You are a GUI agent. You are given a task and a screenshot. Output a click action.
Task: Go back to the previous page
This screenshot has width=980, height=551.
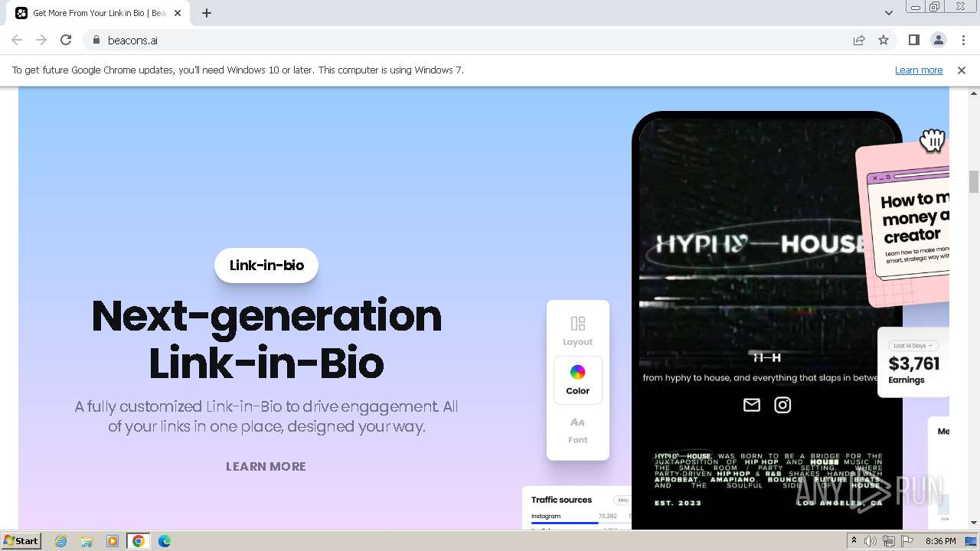coord(17,40)
